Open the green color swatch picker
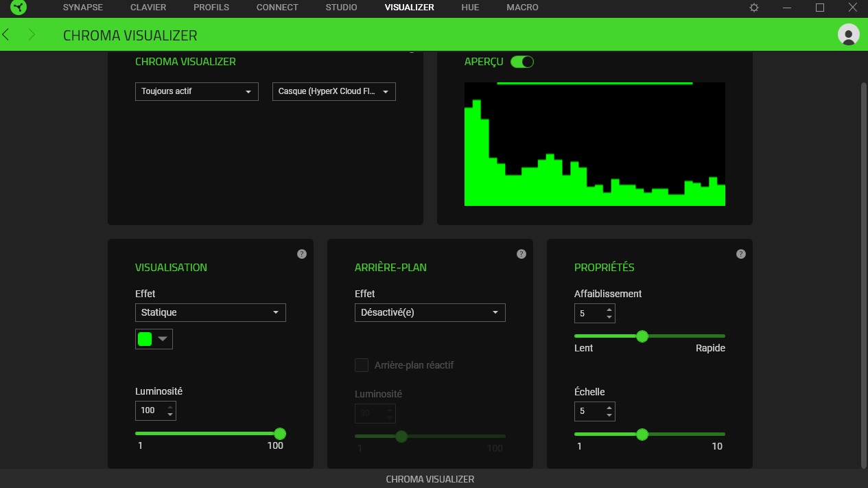 (154, 339)
